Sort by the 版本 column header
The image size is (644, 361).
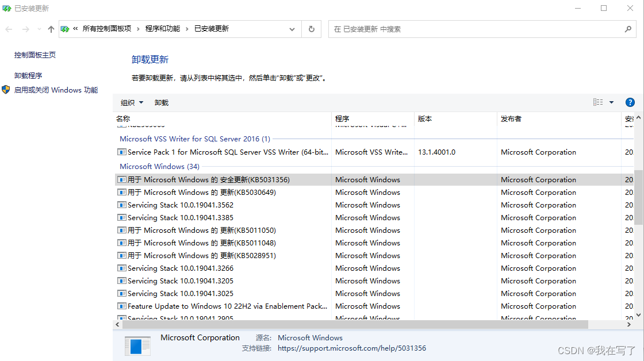click(455, 118)
